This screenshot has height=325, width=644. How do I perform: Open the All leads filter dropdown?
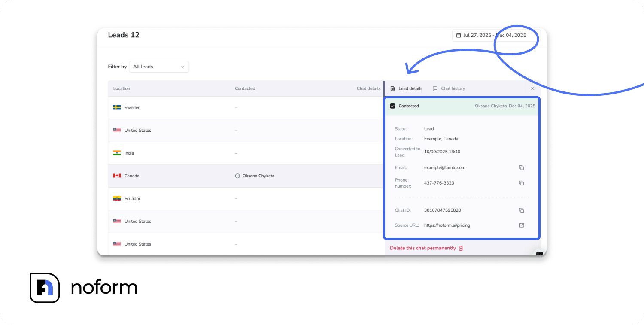point(159,67)
